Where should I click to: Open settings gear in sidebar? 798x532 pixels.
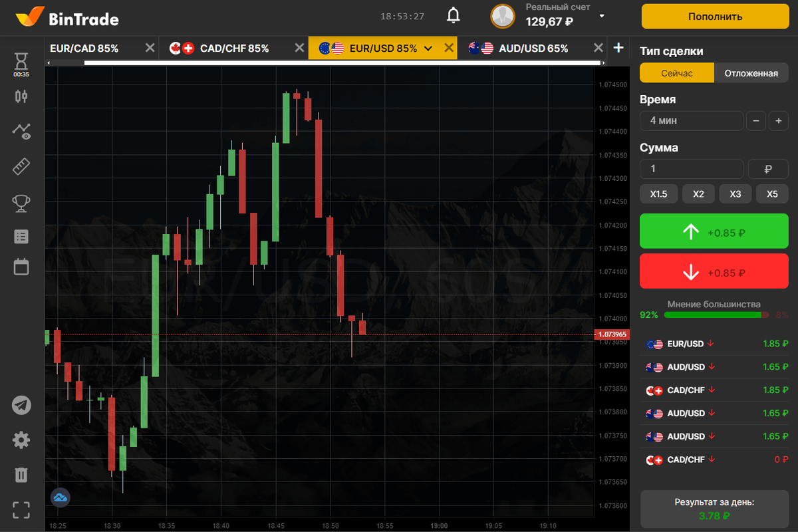pyautogui.click(x=21, y=440)
